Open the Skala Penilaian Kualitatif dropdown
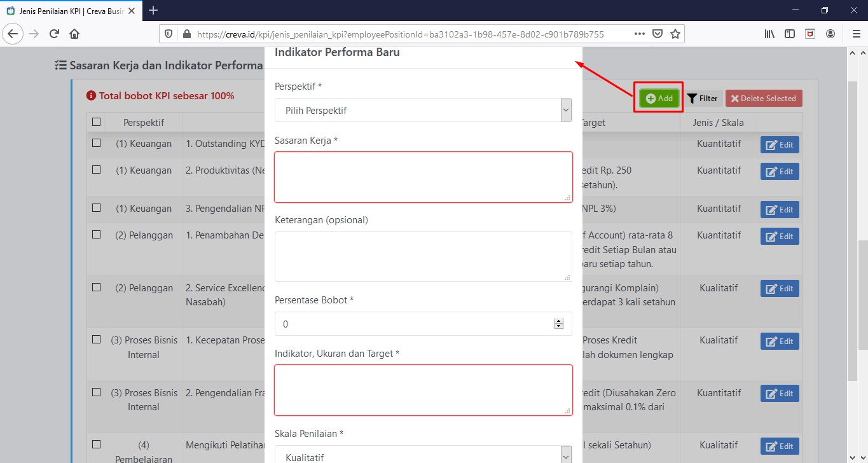Viewport: 868px width, 463px height. 424,455
